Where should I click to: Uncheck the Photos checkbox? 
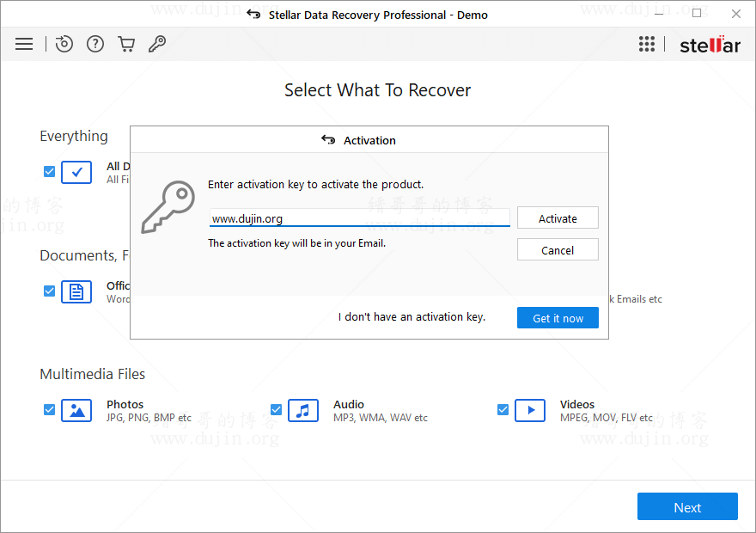click(49, 410)
